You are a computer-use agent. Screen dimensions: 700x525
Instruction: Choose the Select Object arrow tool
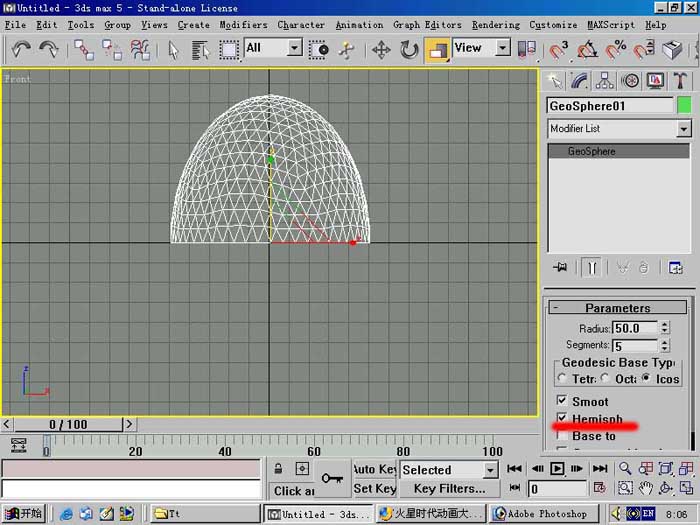click(x=173, y=50)
